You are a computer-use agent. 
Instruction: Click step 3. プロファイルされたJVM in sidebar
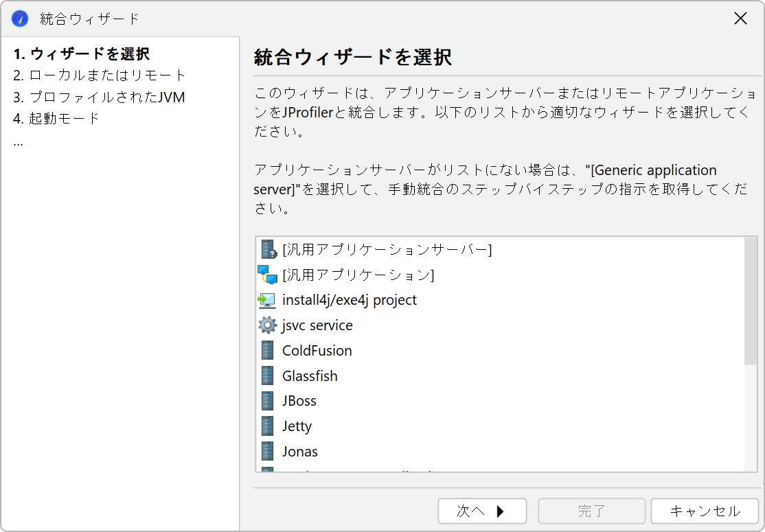click(x=99, y=97)
